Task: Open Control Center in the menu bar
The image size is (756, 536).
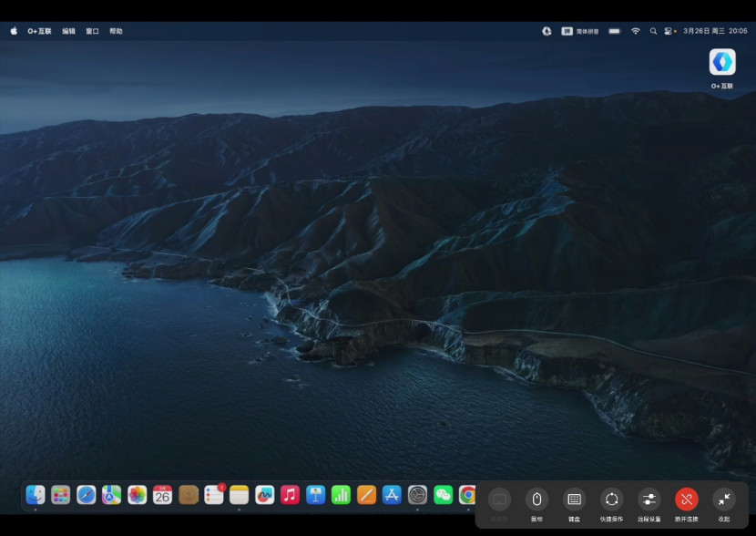Action: pos(669,31)
